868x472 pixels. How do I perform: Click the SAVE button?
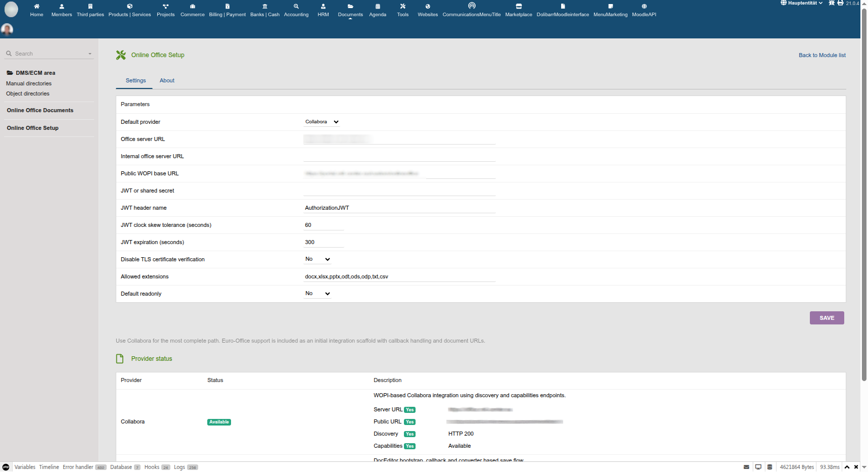[827, 318]
